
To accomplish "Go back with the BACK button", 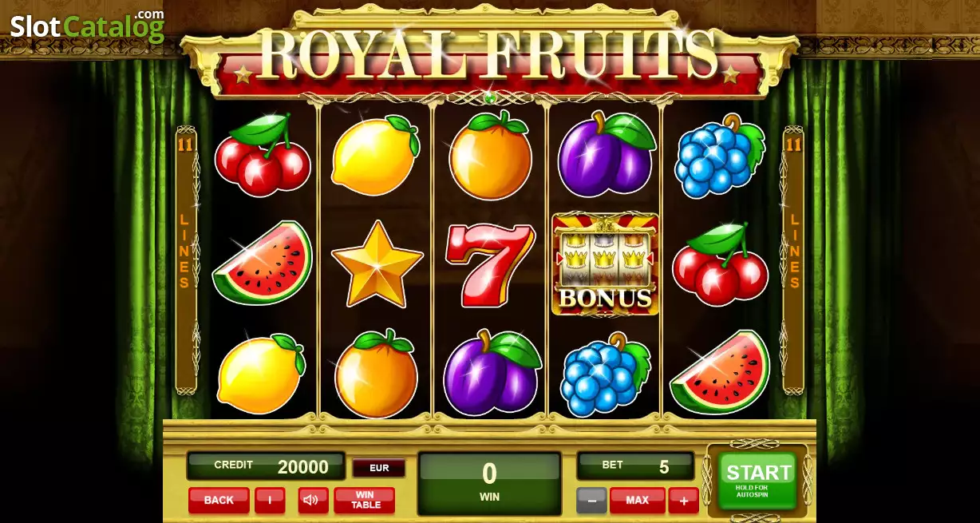I will [219, 501].
